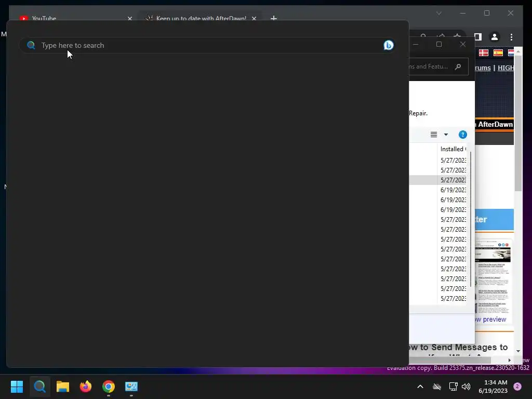532x399 pixels.
Task: Click the magnifier icon in Windows search box
Action: click(x=31, y=45)
